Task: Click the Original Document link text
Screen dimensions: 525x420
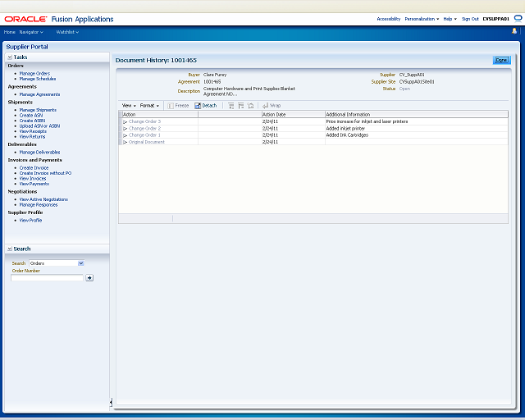Action: tap(147, 142)
